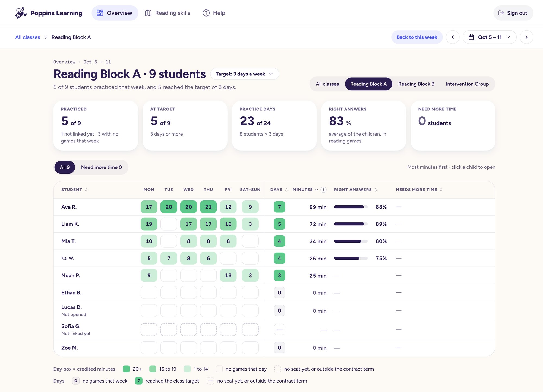The image size is (543, 392).
Task: Click the Help question mark icon
Action: (x=206, y=13)
